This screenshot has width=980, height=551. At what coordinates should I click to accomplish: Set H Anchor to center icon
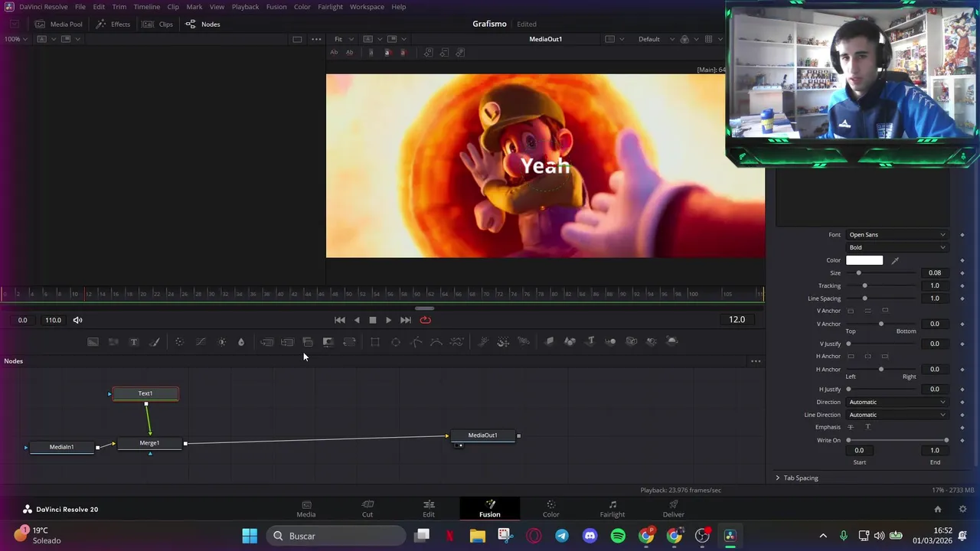[867, 356]
